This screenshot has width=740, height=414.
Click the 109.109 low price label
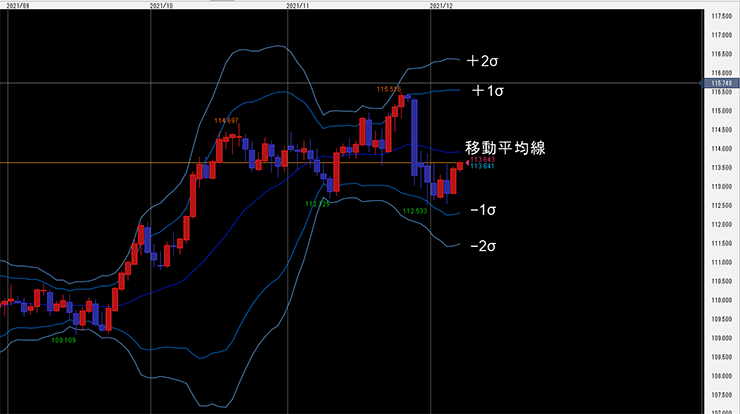[x=63, y=340]
